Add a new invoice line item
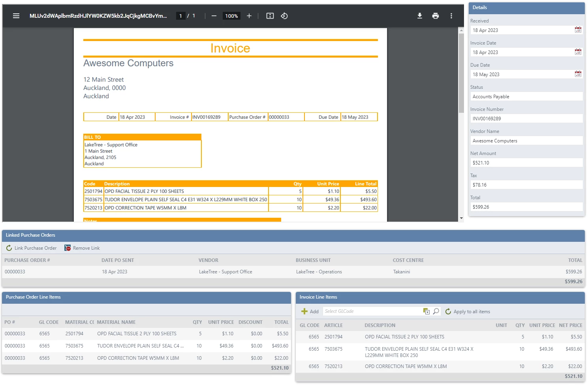 [310, 311]
